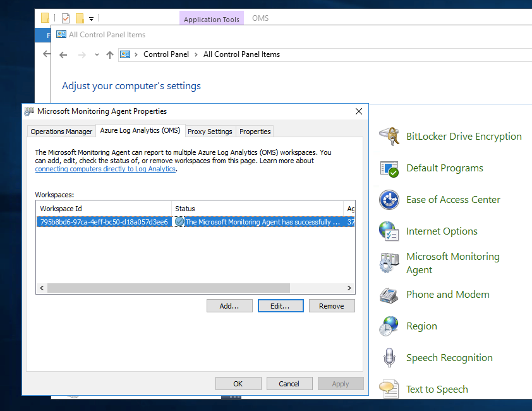Viewport: 532px width, 411px height.
Task: Open the Text to Speech link text
Action: [437, 390]
